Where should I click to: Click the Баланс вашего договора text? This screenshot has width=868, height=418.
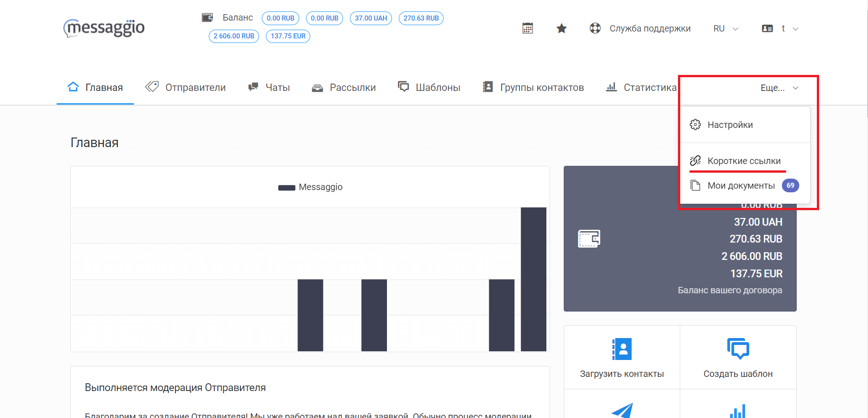point(730,290)
